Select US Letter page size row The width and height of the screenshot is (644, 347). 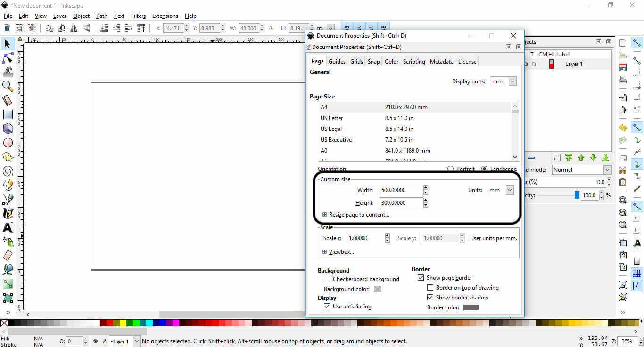[x=415, y=118]
